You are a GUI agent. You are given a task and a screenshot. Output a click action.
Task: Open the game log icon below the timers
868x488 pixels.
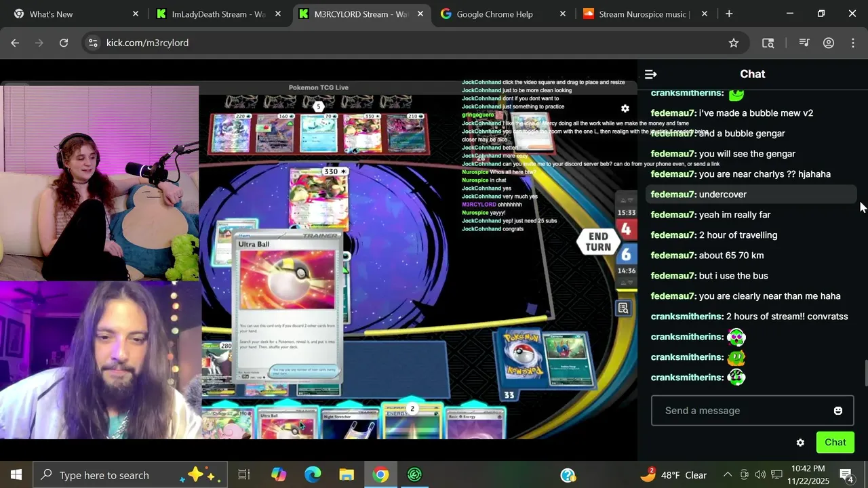point(623,308)
